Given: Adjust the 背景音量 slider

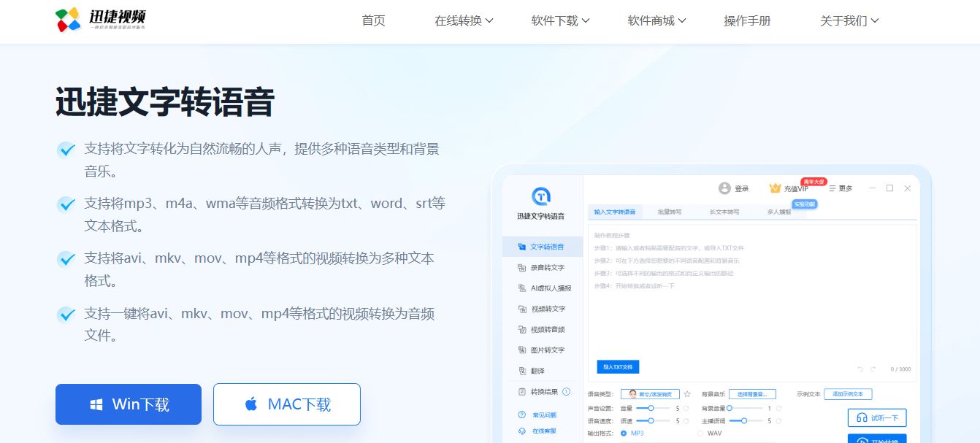Looking at the screenshot, I should pos(743,408).
